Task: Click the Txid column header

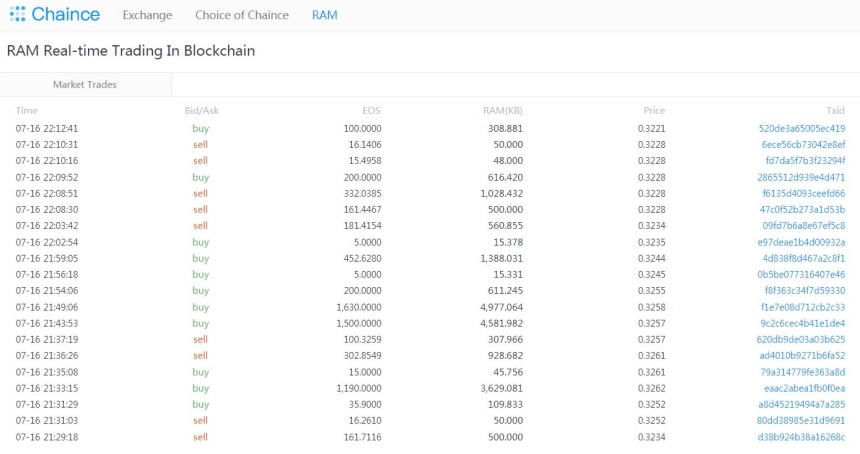Action: tap(836, 110)
